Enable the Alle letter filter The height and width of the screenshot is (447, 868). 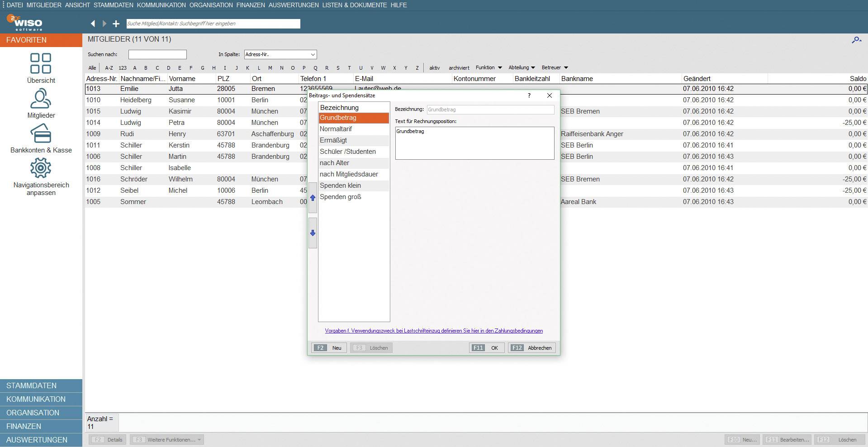click(92, 67)
